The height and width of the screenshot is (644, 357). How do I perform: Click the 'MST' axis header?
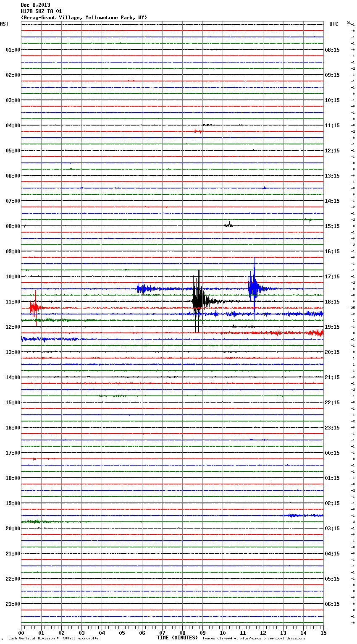[x=4, y=24]
